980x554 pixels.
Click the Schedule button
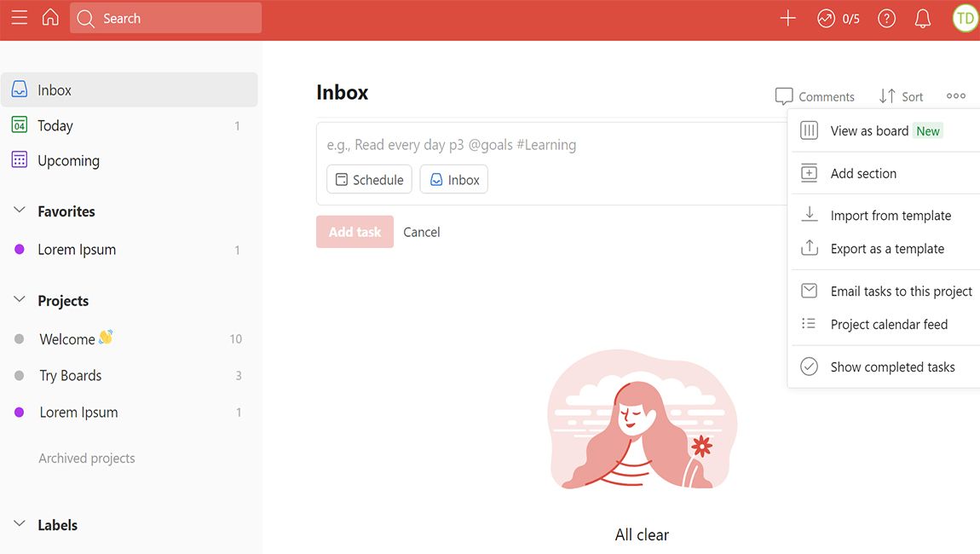[x=369, y=180]
